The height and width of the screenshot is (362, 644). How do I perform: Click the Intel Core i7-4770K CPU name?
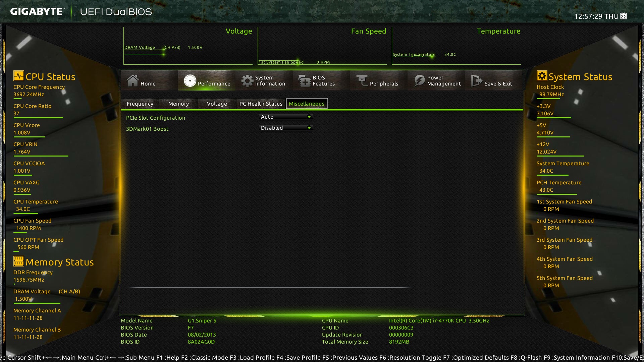439,321
